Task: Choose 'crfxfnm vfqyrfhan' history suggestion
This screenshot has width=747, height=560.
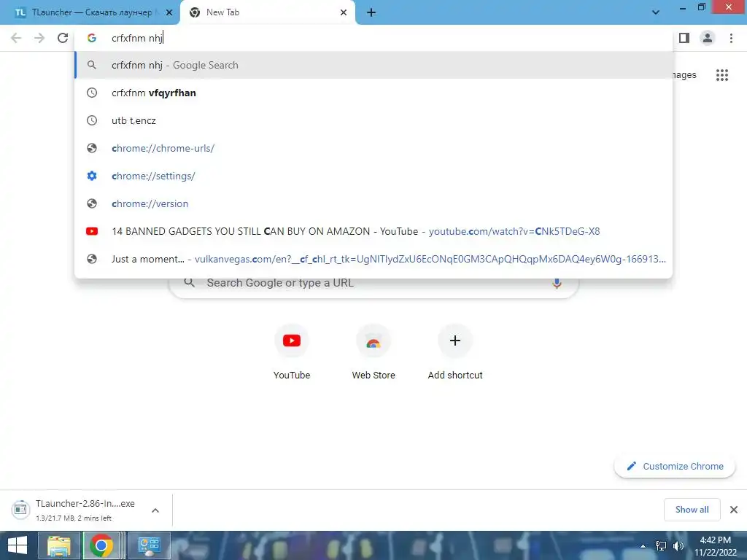Action: tap(373, 93)
